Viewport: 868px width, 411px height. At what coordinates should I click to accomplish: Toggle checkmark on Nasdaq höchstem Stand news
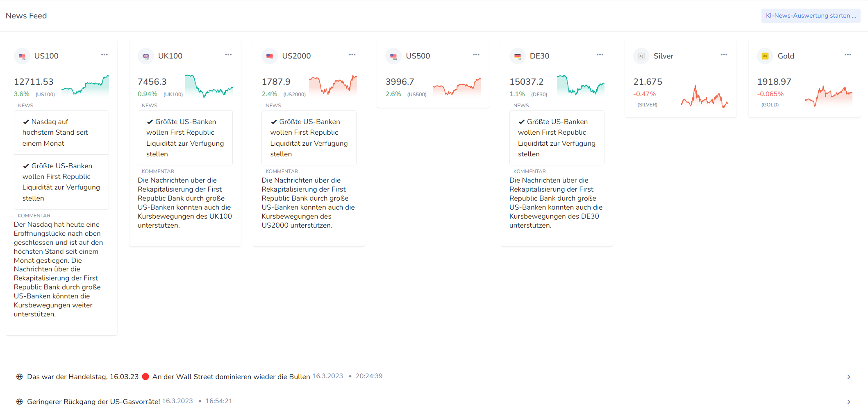(x=26, y=122)
